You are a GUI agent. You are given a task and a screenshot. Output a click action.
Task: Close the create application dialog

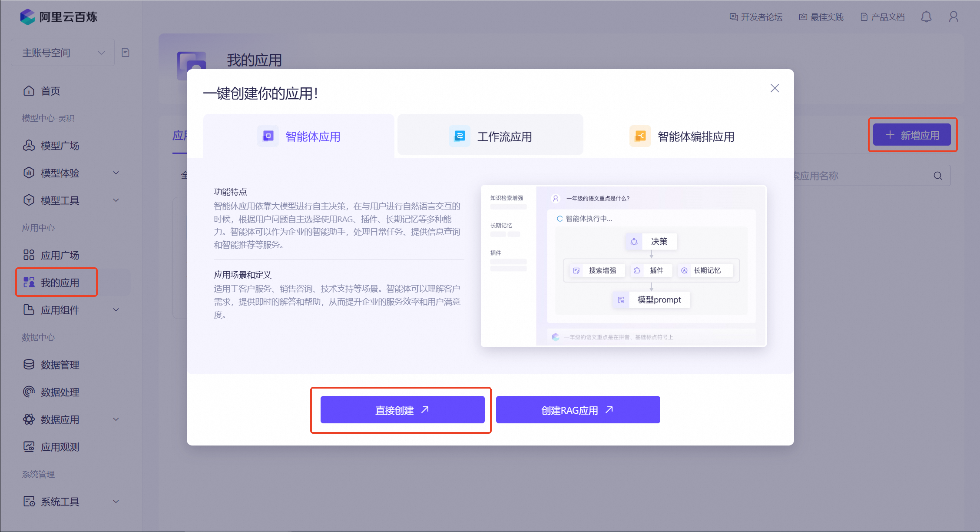[775, 88]
